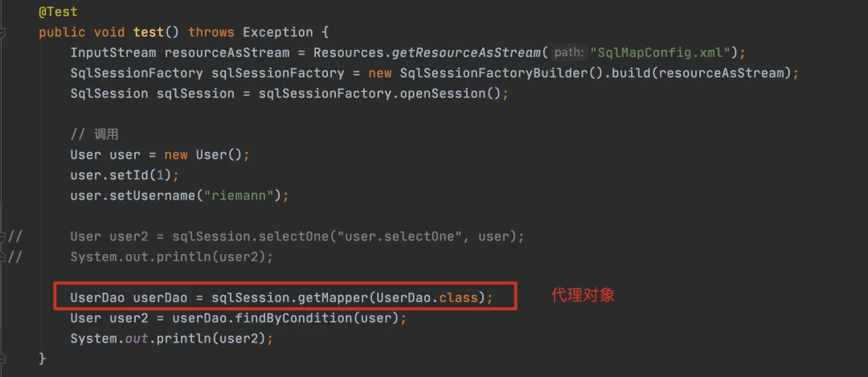Click the red 代理对象 annotation label
The image size is (868, 377).
click(583, 295)
